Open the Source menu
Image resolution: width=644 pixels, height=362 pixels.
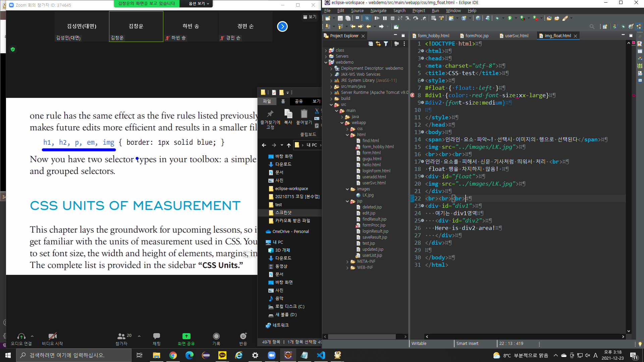click(x=357, y=10)
